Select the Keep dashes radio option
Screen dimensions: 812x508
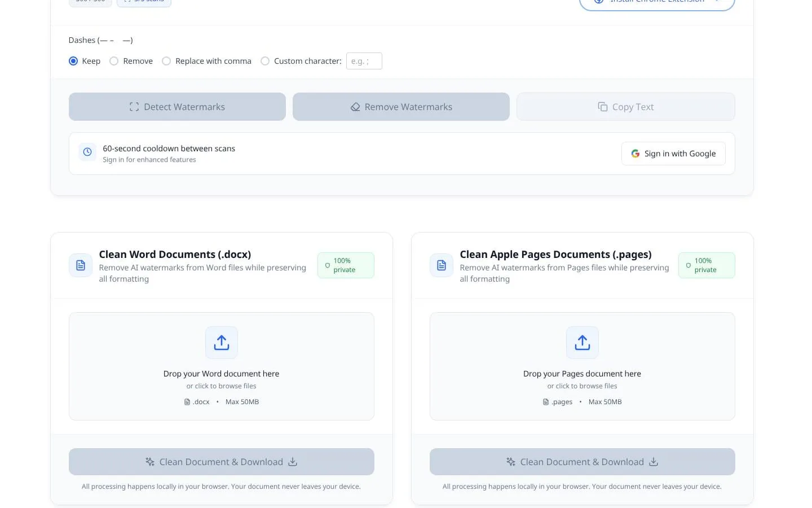point(73,61)
